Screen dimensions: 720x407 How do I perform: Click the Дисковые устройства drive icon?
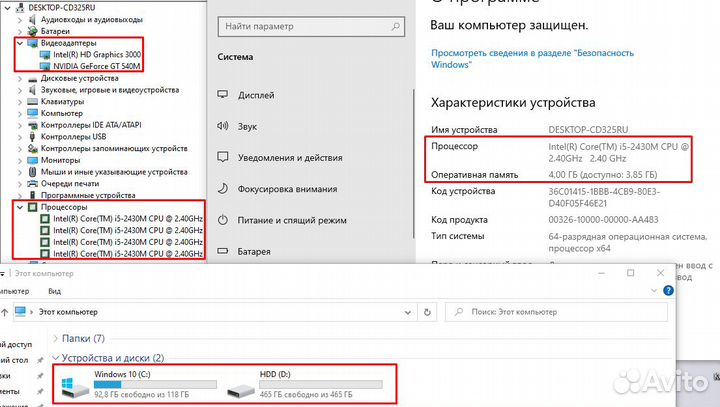pyautogui.click(x=32, y=79)
